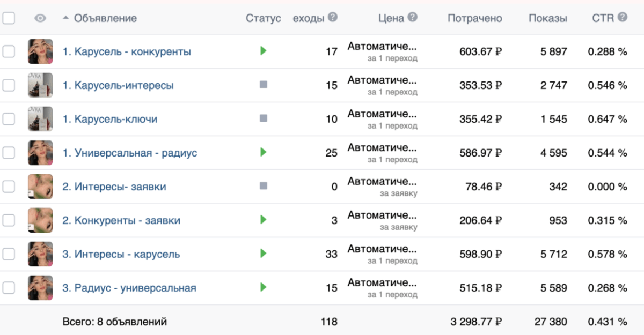Image resolution: width=644 pixels, height=335 pixels.
Task: Click the stopped status icon for Карусель-интересы
Action: (x=263, y=85)
